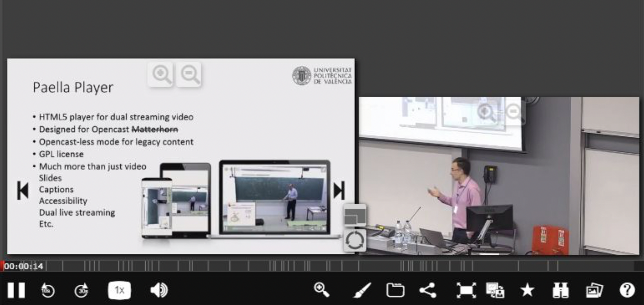Open the video layout selector icon
Viewport: 644px width, 305px height.
pos(495,290)
